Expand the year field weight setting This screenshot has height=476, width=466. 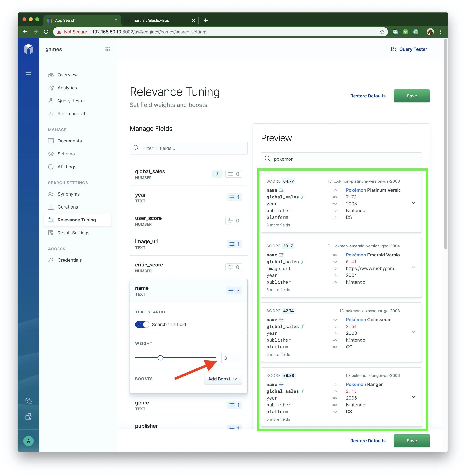click(x=234, y=197)
